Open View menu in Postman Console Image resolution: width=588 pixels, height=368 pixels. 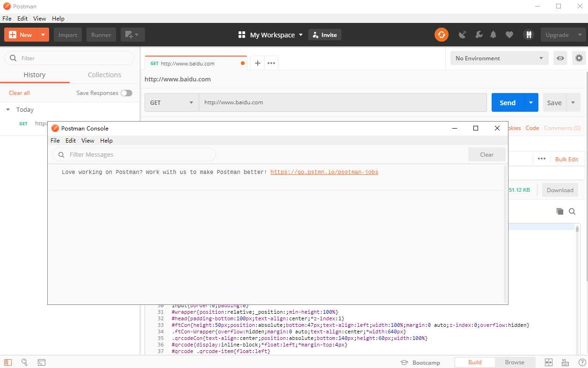click(88, 140)
